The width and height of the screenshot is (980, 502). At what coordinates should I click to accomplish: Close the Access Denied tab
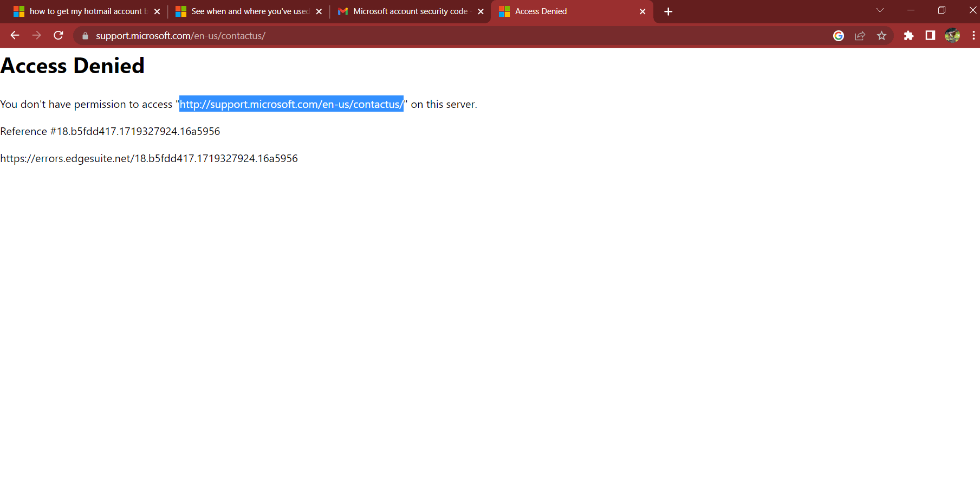tap(642, 11)
